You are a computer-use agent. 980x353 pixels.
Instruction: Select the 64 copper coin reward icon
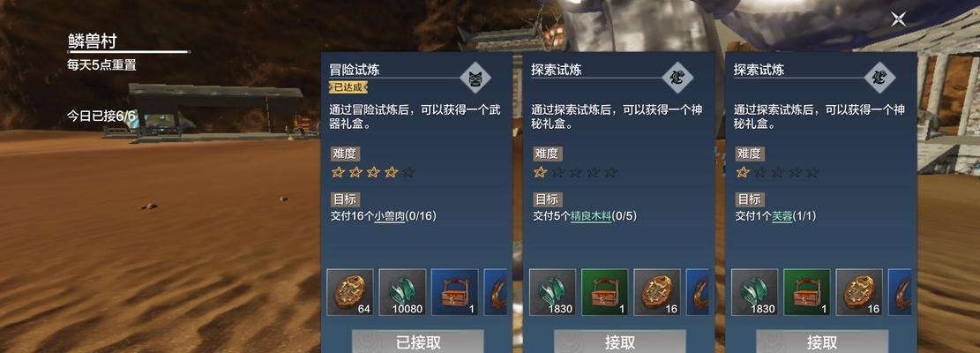coord(350,292)
